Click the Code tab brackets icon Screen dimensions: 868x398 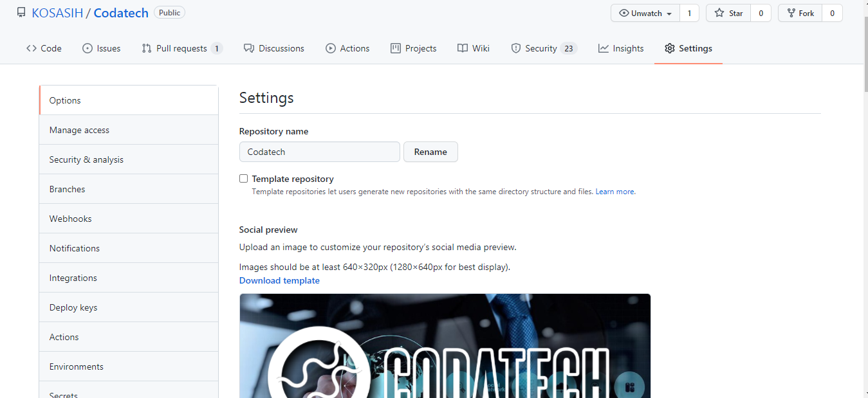(x=31, y=48)
